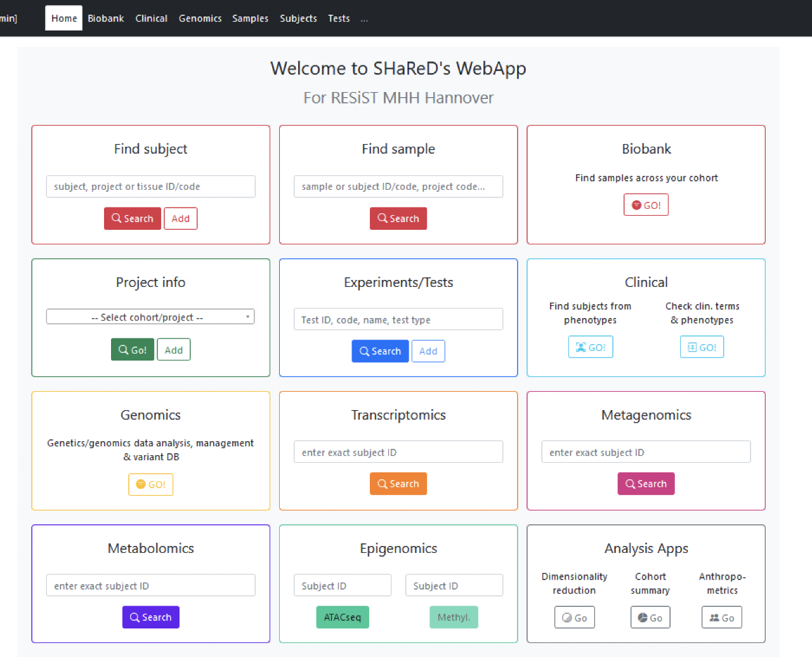Select the Home tab
Viewport: 812px width, 671px height.
click(x=64, y=18)
